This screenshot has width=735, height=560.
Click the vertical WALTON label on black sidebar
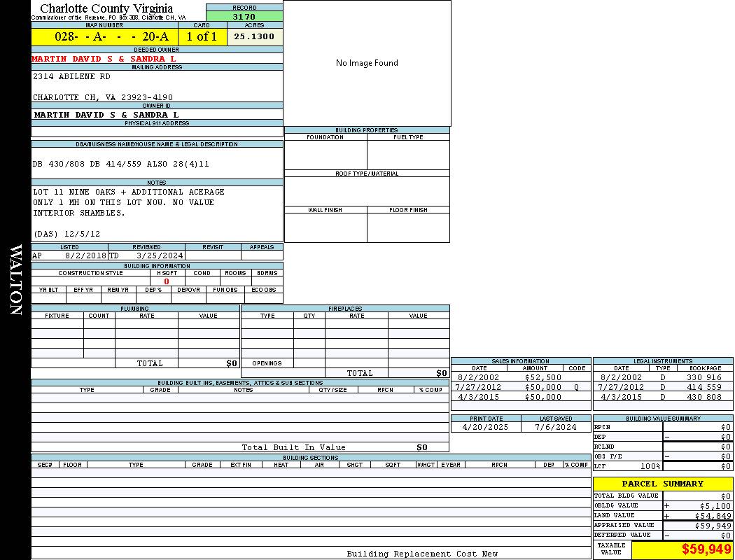point(15,279)
